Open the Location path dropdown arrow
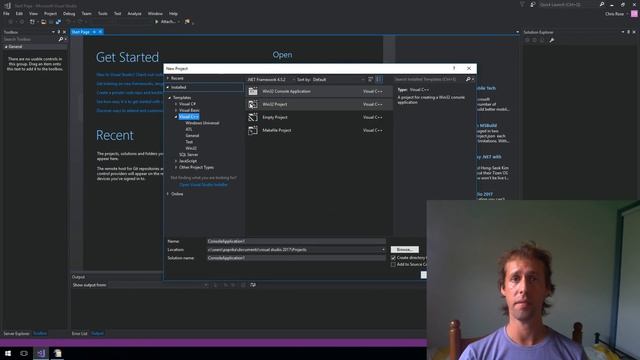640x360 pixels. pos(383,250)
